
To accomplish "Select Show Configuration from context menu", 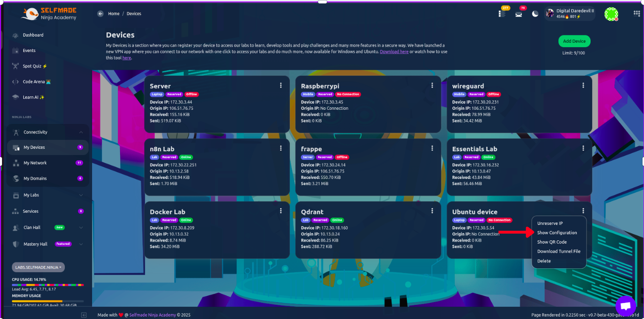I will pos(557,233).
